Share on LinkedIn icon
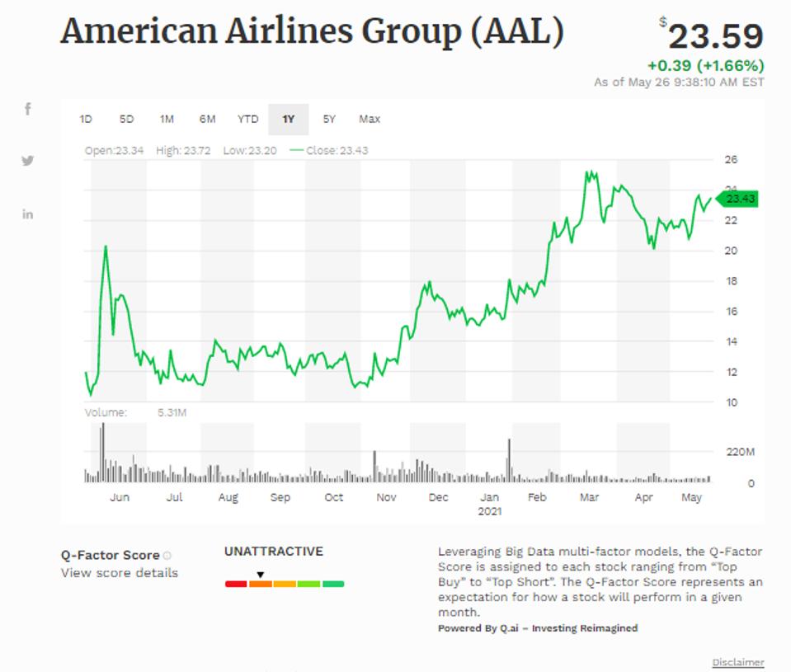This screenshot has width=791, height=672. coord(27,214)
